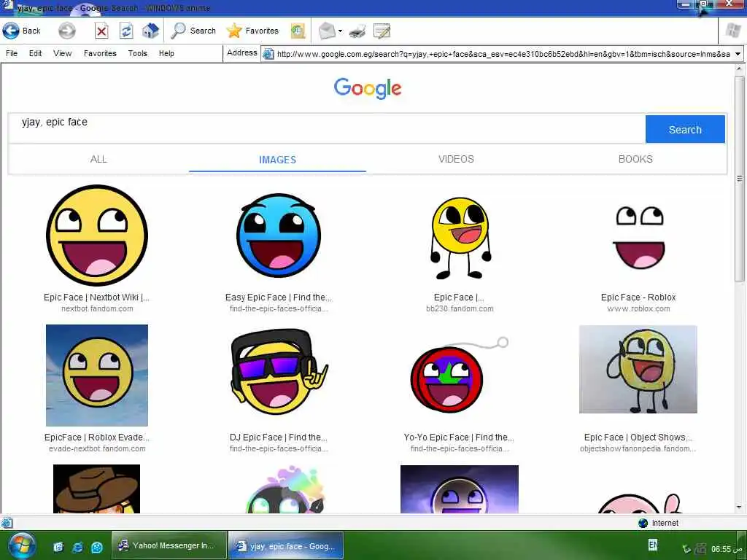This screenshot has width=747, height=560.
Task: Switch to Yahoo! Messenger taskbar button
Action: [168, 545]
